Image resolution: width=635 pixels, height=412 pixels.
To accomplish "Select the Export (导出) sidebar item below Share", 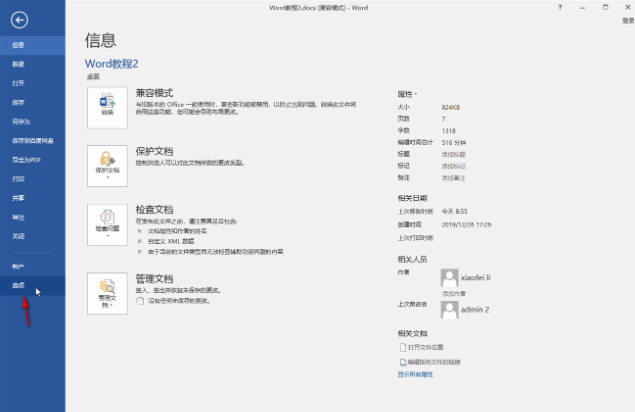I will click(32, 217).
